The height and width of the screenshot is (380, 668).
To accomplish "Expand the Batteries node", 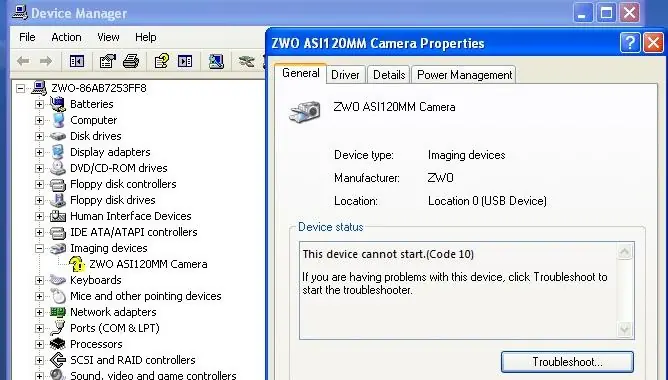I will click(x=39, y=104).
